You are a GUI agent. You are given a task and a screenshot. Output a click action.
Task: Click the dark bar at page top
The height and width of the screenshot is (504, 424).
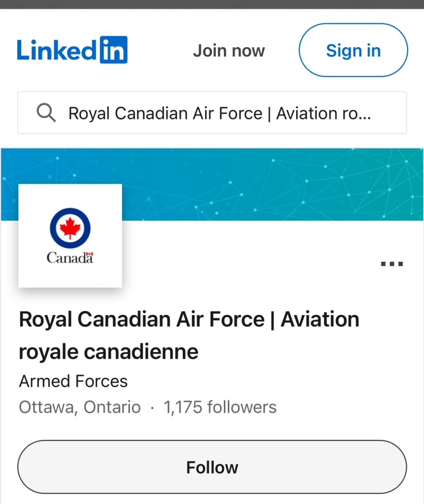(x=212, y=4)
